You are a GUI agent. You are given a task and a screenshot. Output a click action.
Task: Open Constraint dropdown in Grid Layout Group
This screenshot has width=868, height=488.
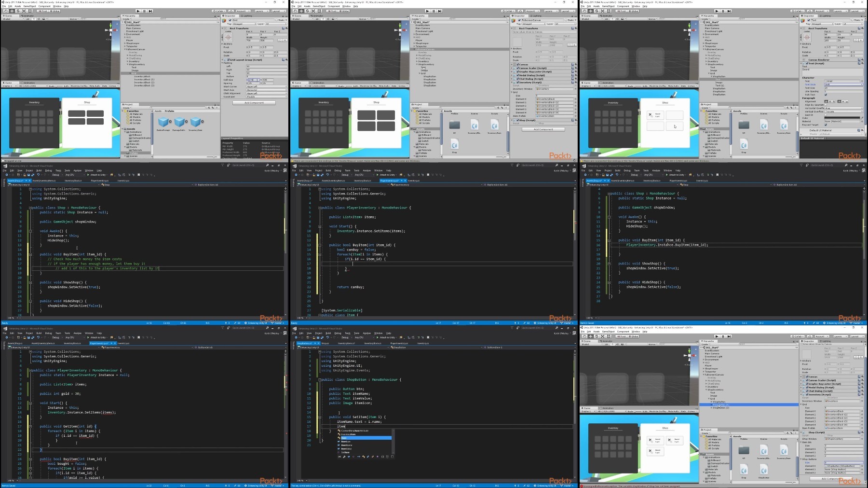click(x=267, y=97)
